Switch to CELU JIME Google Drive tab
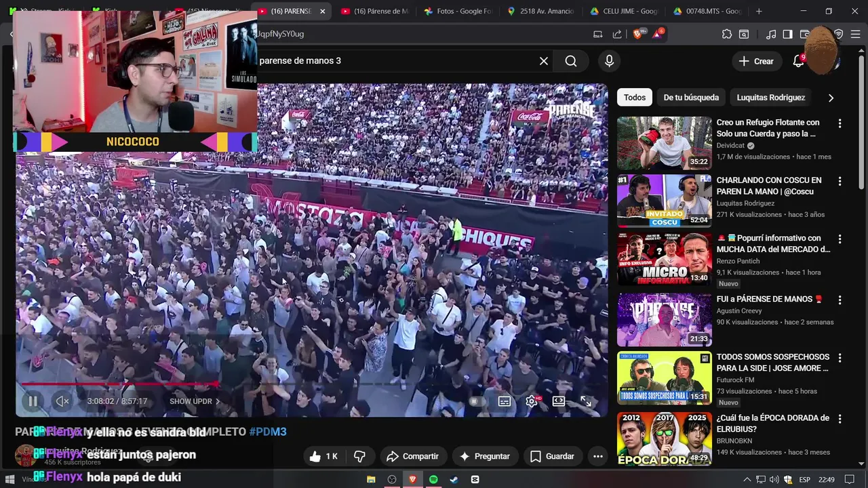Viewport: 868px width, 488px height. pos(624,12)
